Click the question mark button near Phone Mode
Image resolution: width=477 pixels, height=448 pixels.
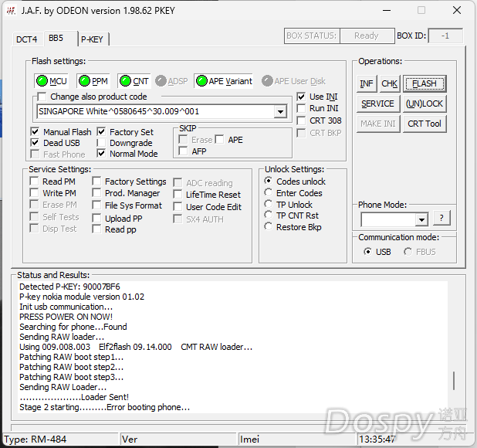point(441,218)
